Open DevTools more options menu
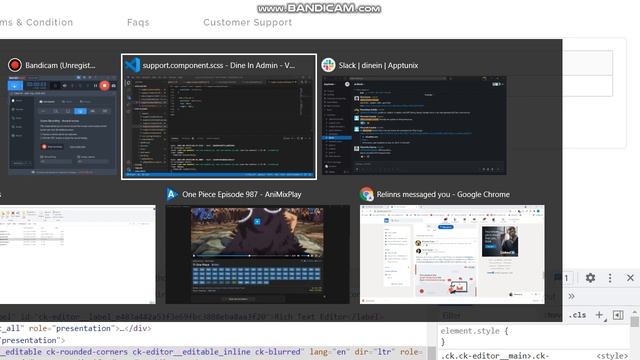 pos(610,278)
